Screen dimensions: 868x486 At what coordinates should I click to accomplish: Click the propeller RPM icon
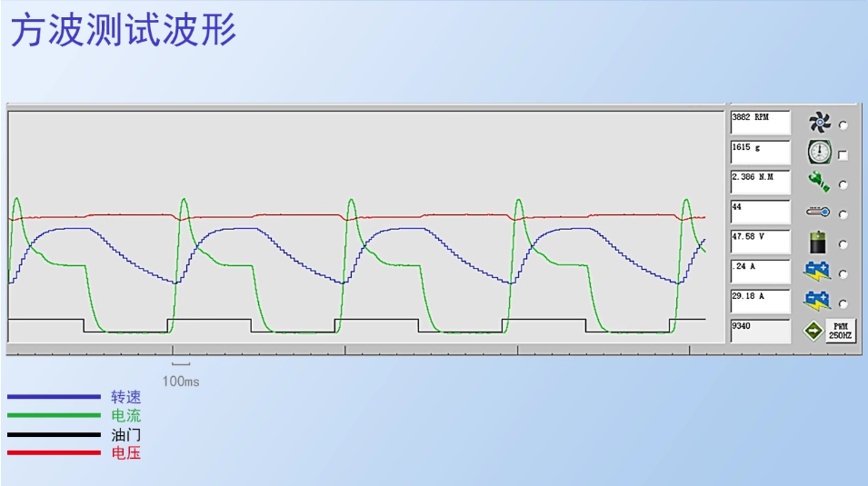[x=820, y=124]
